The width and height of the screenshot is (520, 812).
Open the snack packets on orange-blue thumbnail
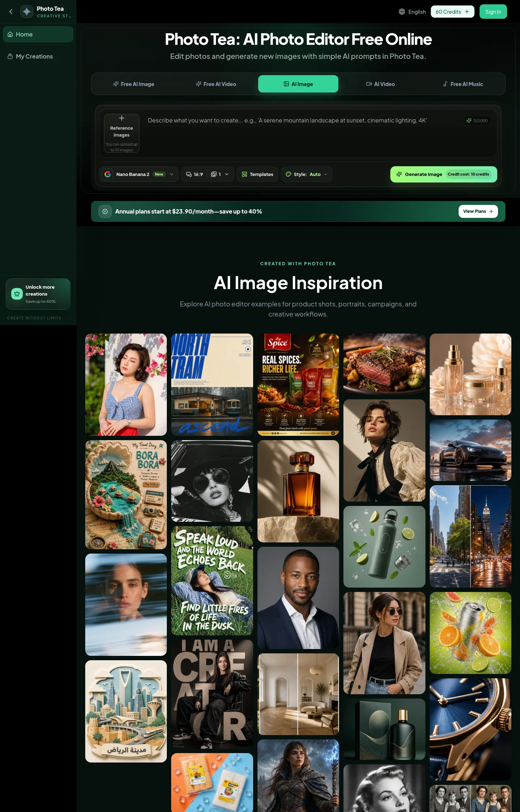[212, 782]
